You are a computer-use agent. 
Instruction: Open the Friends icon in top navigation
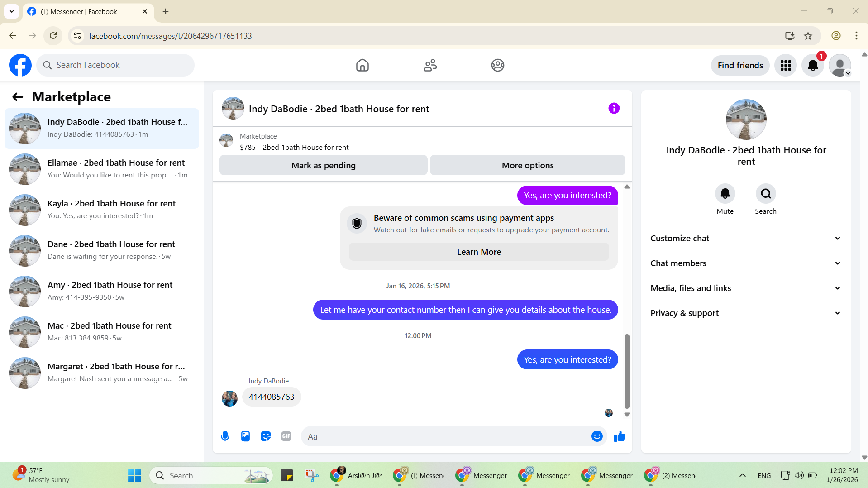[430, 65]
